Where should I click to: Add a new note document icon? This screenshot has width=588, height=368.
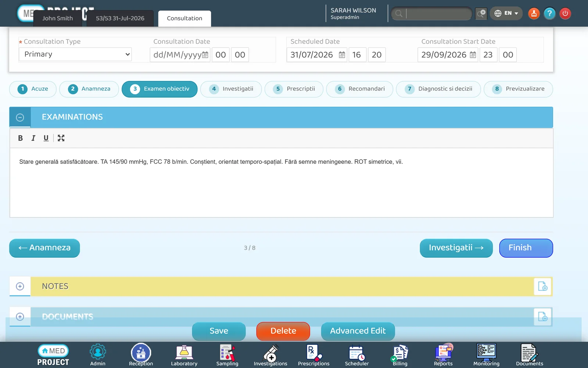tap(543, 286)
